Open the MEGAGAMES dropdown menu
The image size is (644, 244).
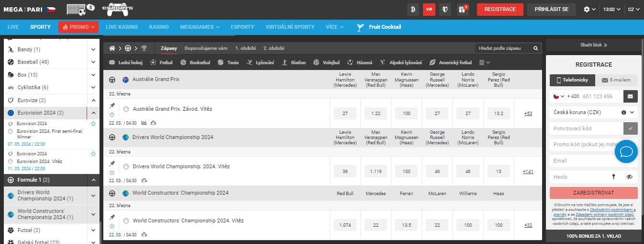200,27
